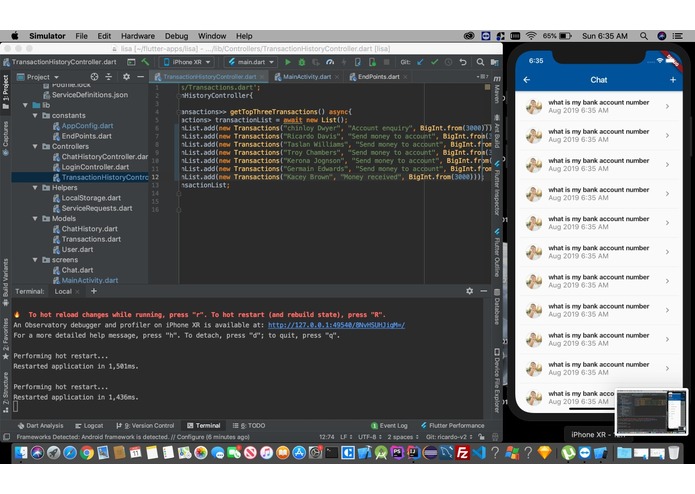Open Spotlight search in menu bar
Screen dimensions: 695x494
coord(644,36)
